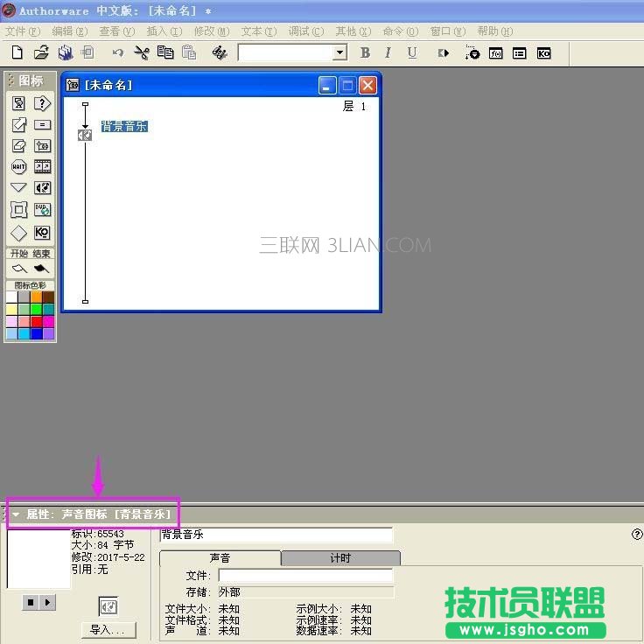The image size is (644, 644).
Task: Select the DVD icon in palette
Action: click(42, 209)
